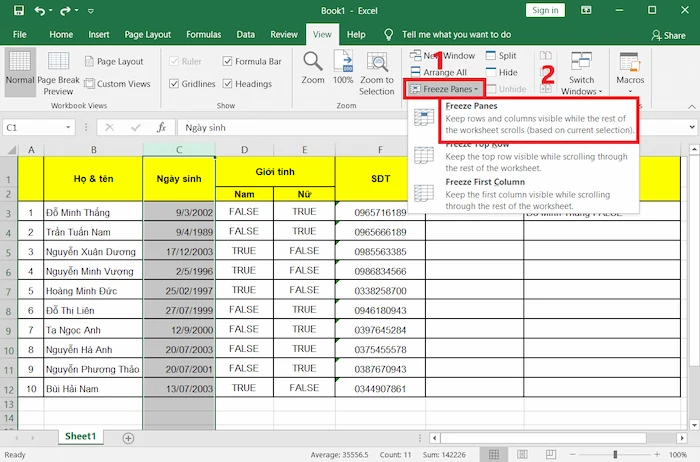Open the Insert tab
The height and width of the screenshot is (462, 700).
click(x=99, y=34)
